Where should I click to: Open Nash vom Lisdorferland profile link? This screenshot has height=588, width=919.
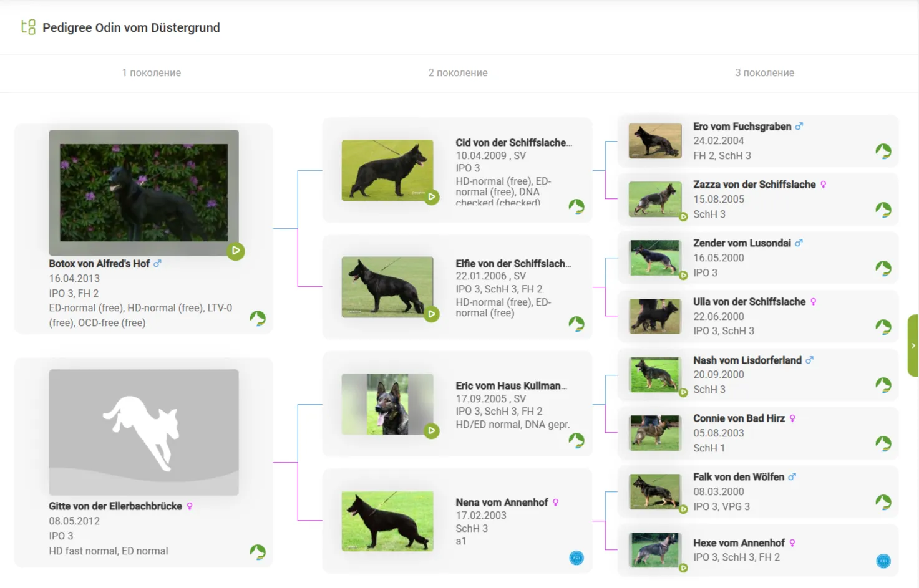(x=747, y=360)
